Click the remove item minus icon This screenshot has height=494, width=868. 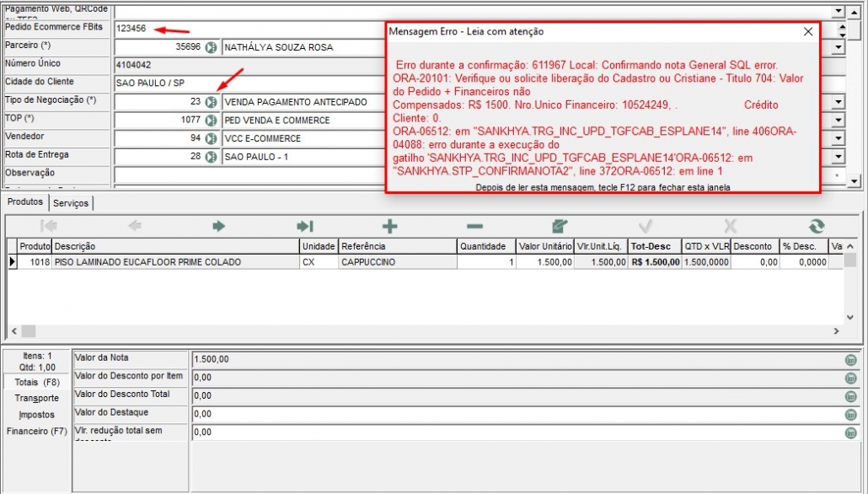tap(474, 226)
